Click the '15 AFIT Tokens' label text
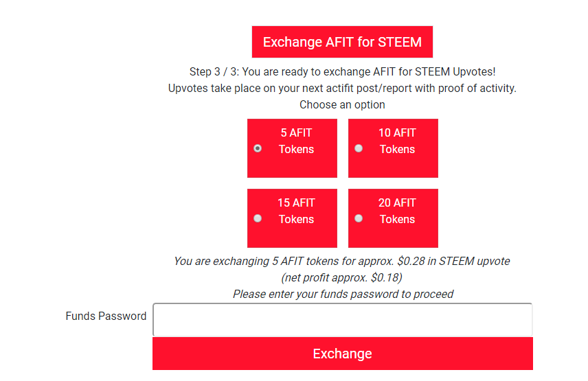The width and height of the screenshot is (588, 381). [296, 211]
